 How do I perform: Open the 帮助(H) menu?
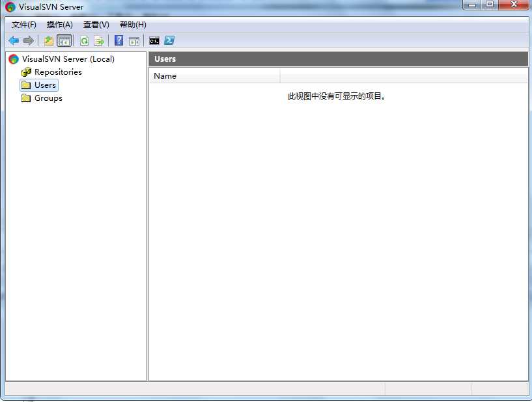pos(133,25)
